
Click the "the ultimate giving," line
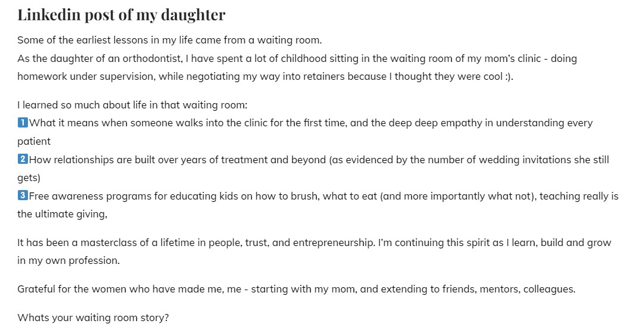pyautogui.click(x=62, y=214)
